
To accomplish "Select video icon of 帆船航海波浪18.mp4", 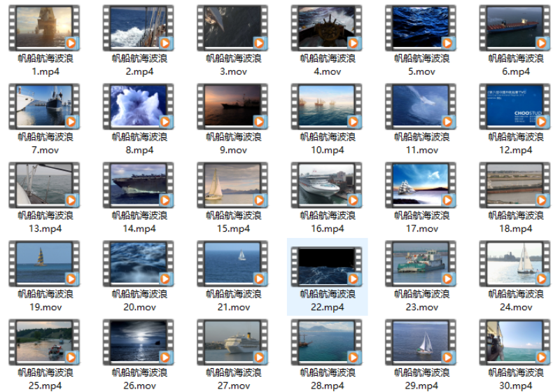I will [514, 185].
